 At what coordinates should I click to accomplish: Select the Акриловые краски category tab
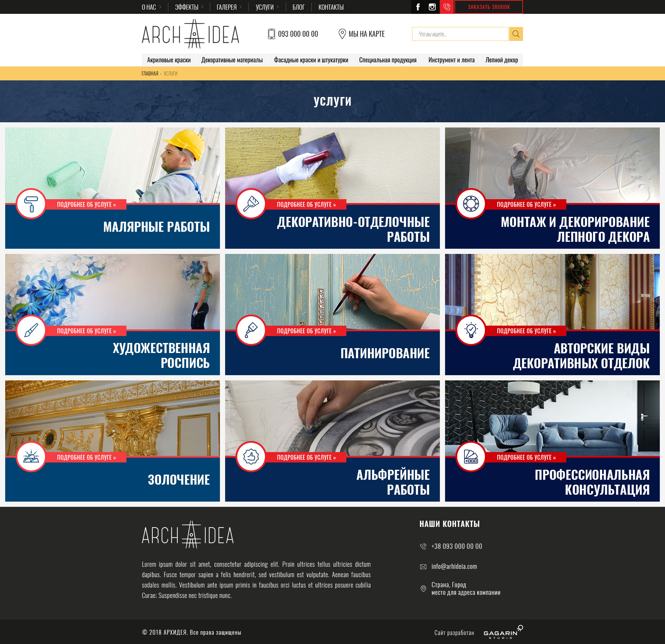tap(169, 60)
